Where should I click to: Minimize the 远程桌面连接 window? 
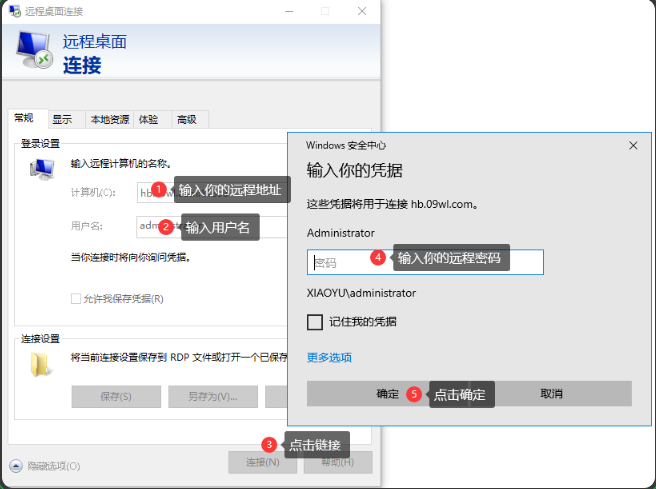pos(289,11)
